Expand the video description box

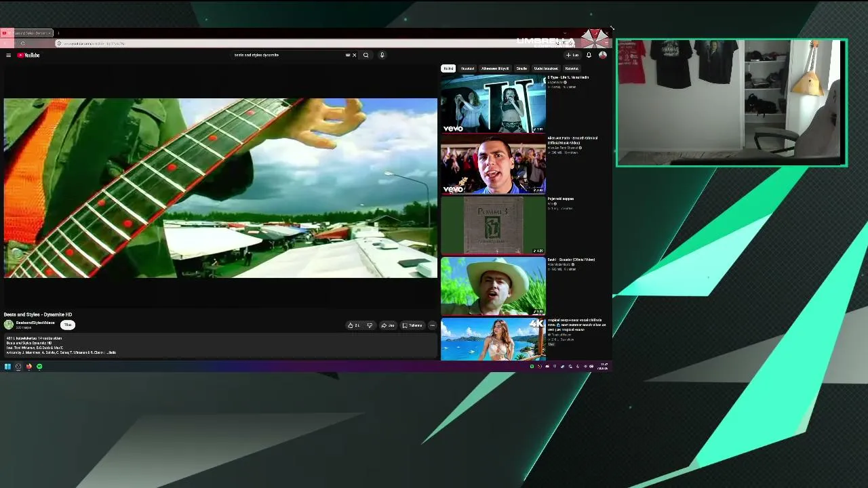coord(220,346)
